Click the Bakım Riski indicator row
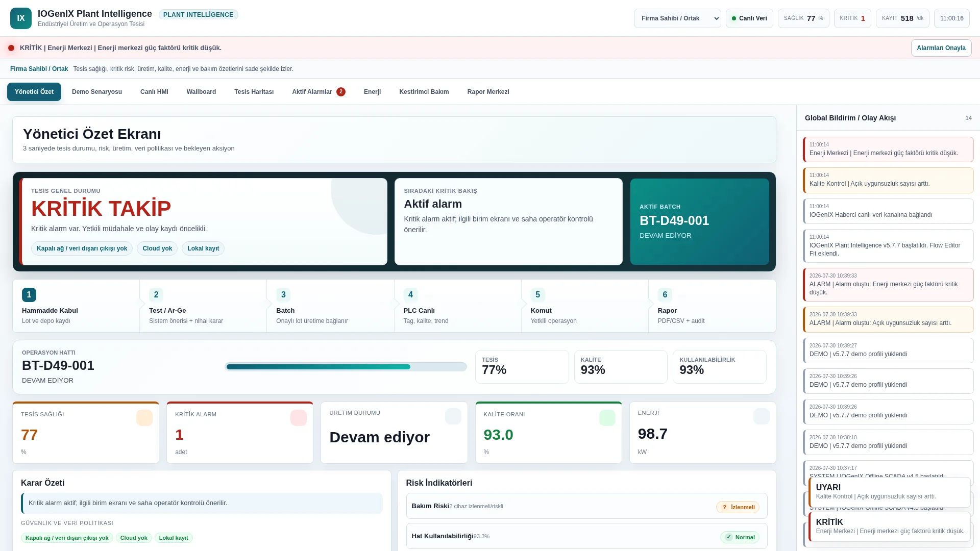The width and height of the screenshot is (980, 551). coord(586,506)
